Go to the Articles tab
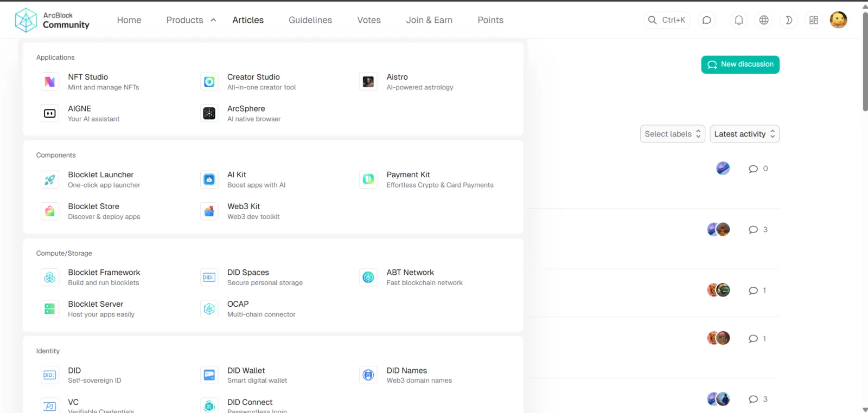Viewport: 868px width, 413px height. tap(248, 20)
